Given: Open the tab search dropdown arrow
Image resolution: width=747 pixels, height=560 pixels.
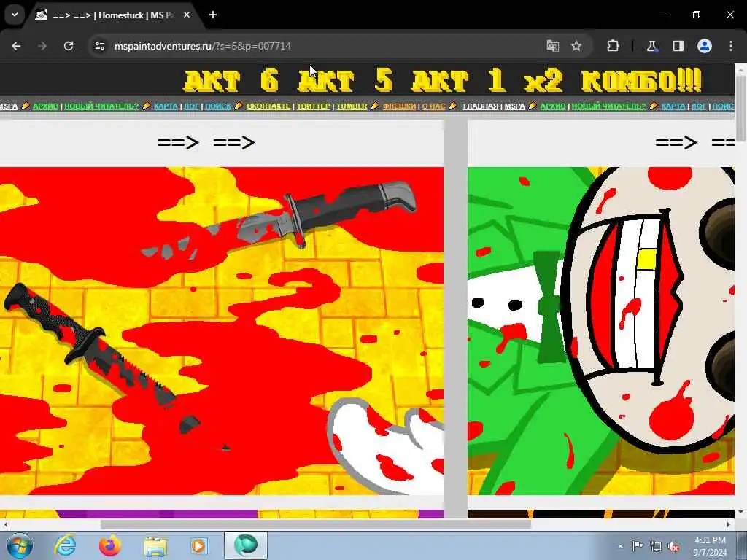Looking at the screenshot, I should [x=15, y=15].
